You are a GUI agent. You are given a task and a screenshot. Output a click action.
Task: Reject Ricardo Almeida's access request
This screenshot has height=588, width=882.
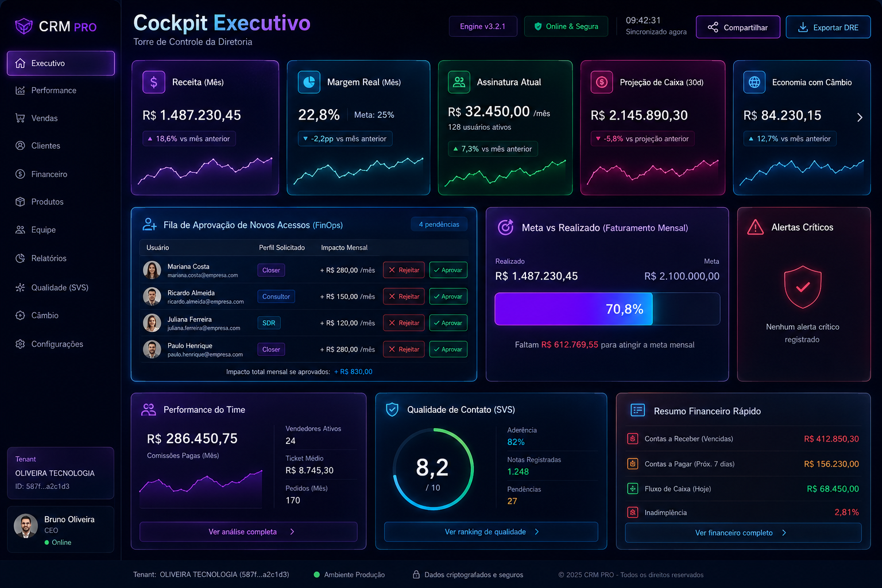404,296
